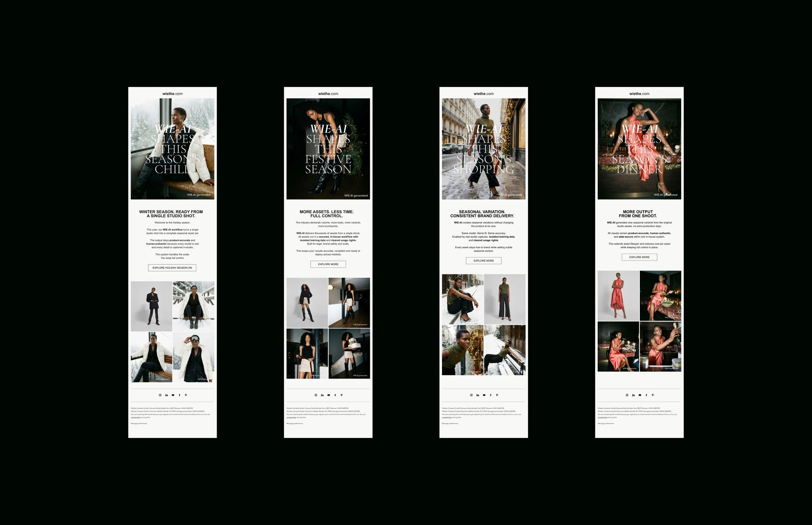Open LinkedIn from the third email footer
This screenshot has height=525, width=812.
[477, 395]
